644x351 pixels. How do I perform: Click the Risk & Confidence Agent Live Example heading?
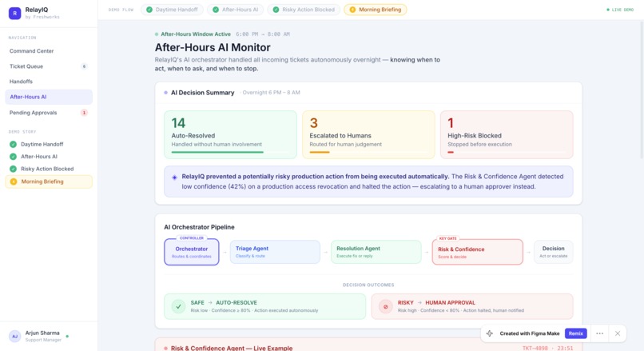coord(232,348)
